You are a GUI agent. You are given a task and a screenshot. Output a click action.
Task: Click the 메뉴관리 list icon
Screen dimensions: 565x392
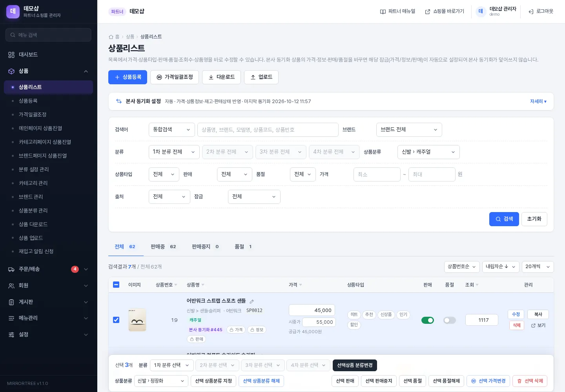(11, 318)
